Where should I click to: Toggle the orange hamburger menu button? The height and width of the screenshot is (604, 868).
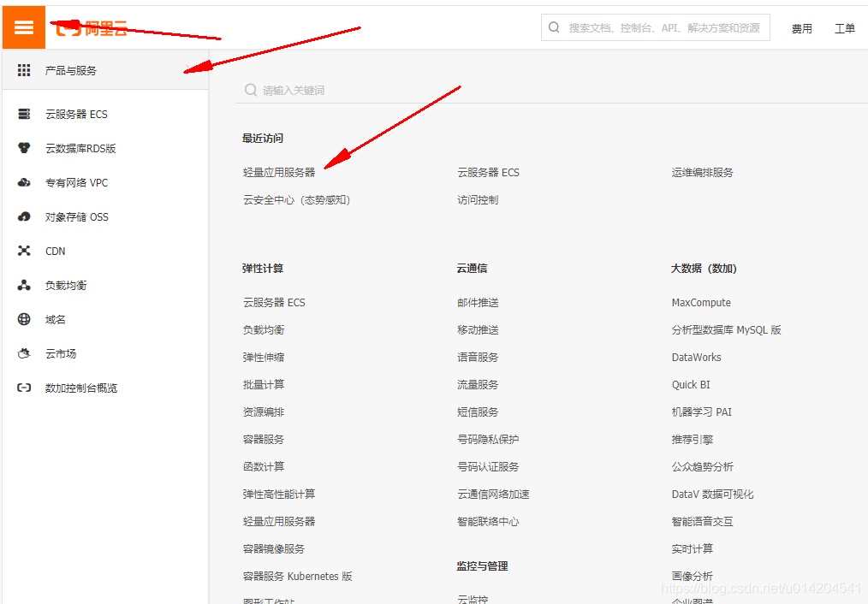[24, 27]
